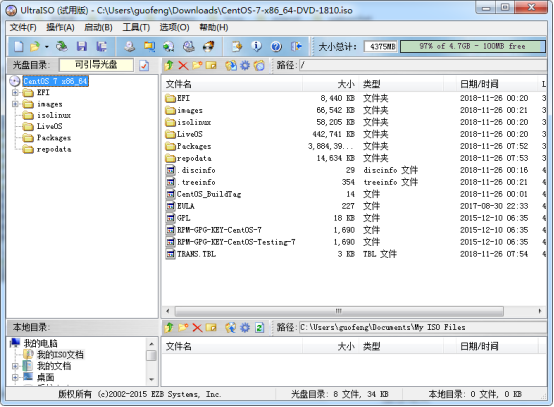
Task: Click New folder icon in local pane
Action: tap(183, 328)
